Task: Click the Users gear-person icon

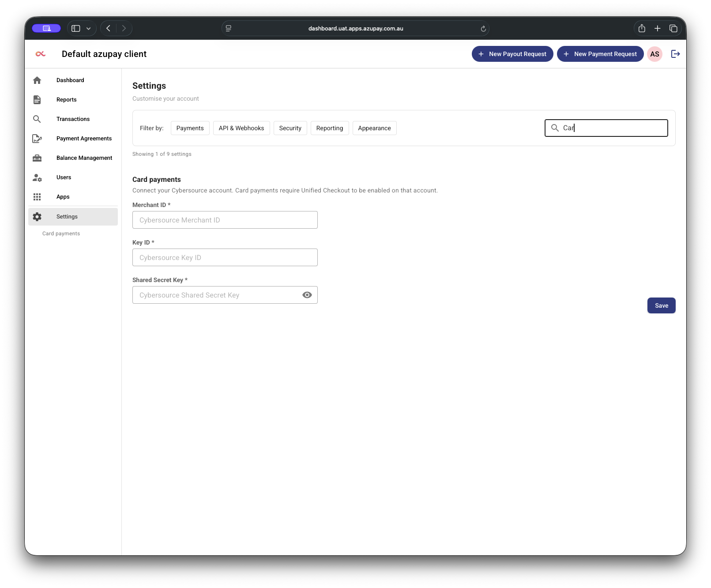Action: (37, 177)
